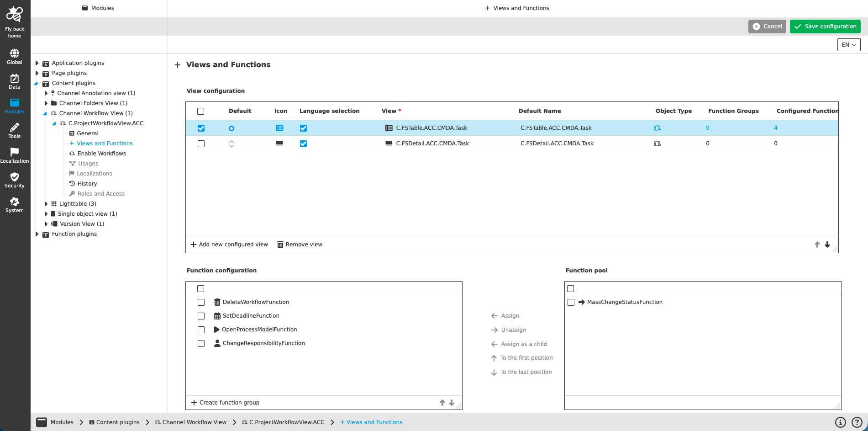Open Content plugins from the breadcrumb bar

click(x=118, y=422)
